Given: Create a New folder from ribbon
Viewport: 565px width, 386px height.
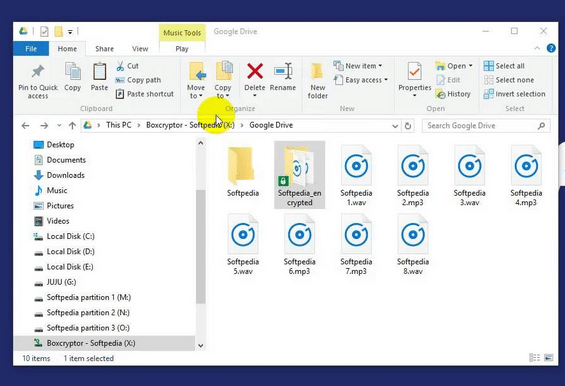Looking at the screenshot, I should pyautogui.click(x=317, y=81).
